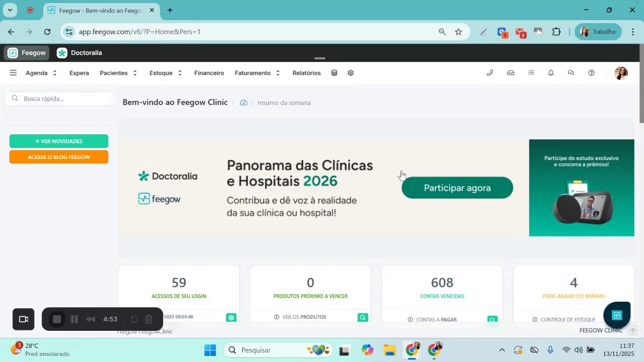
Task: Open the Relatórios menu item
Action: 306,73
